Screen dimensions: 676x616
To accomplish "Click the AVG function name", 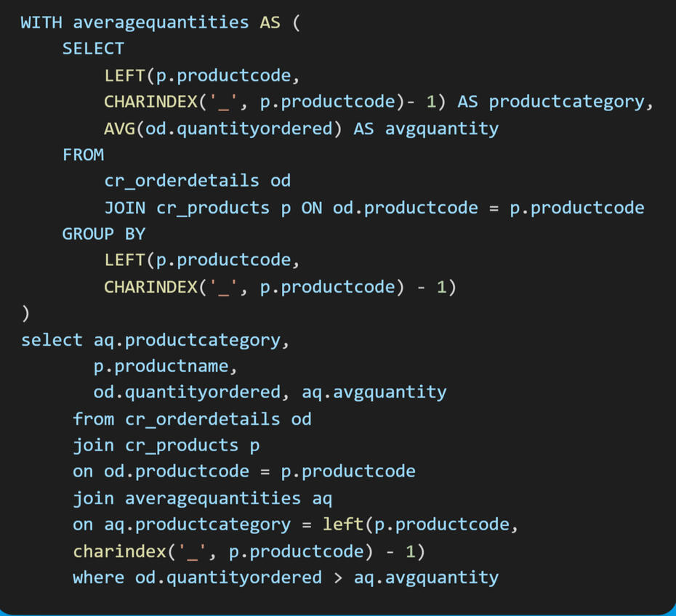I will tap(119, 129).
